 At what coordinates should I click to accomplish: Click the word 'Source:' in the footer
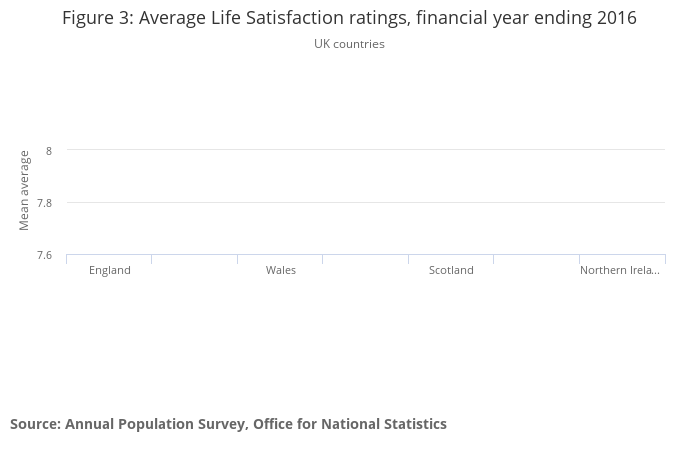pyautogui.click(x=36, y=424)
